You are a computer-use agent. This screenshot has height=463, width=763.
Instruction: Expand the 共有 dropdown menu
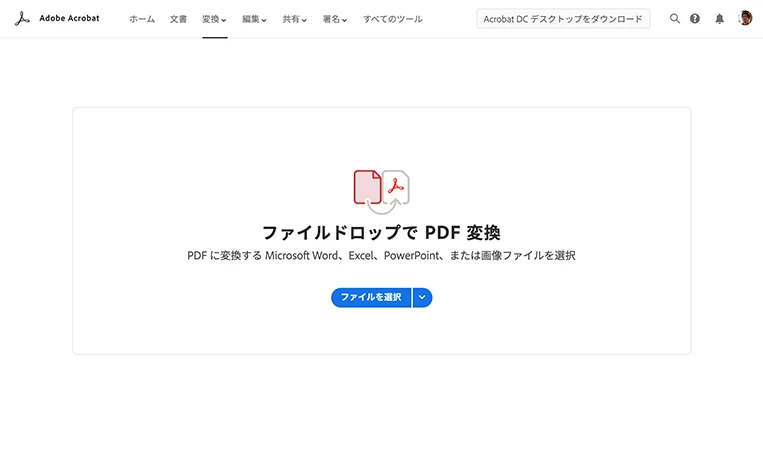(x=294, y=19)
